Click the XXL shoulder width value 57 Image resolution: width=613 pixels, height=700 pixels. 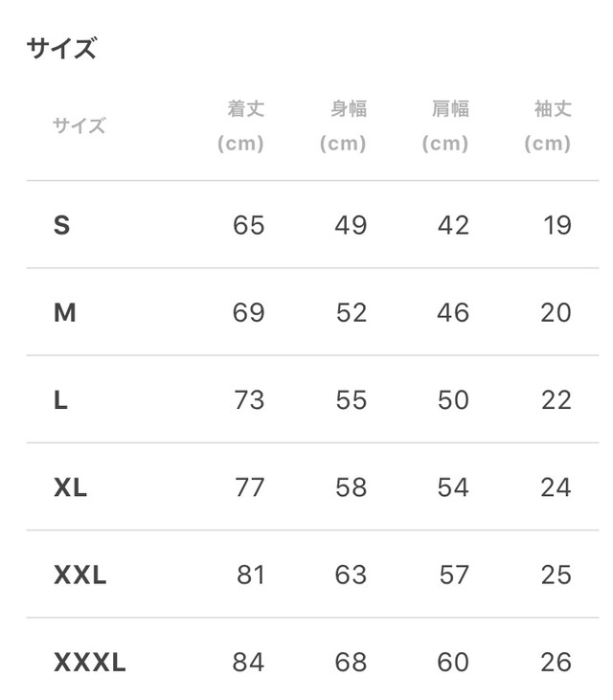[x=454, y=575]
